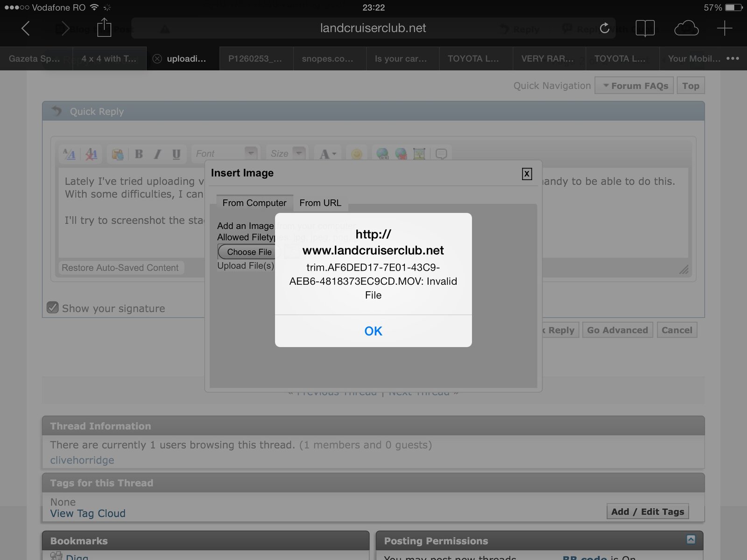747x560 pixels.
Task: Switch to the P1260253_... tab
Action: (255, 59)
